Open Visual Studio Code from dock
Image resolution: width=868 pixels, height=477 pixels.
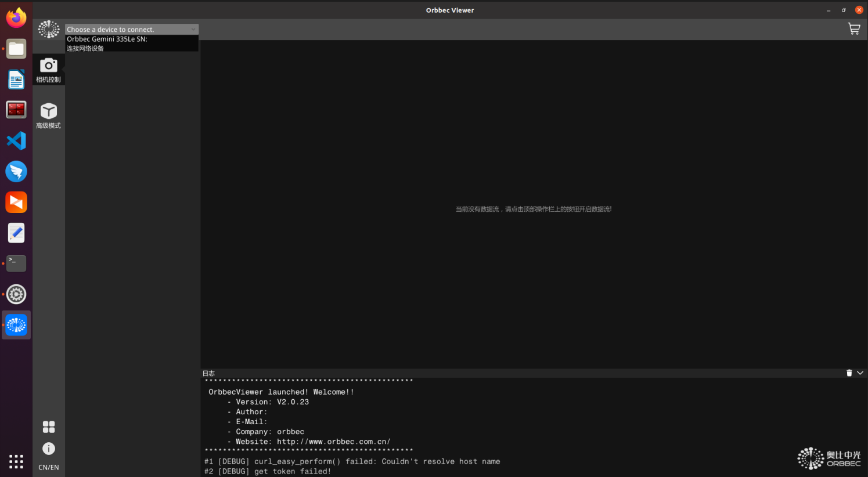16,141
